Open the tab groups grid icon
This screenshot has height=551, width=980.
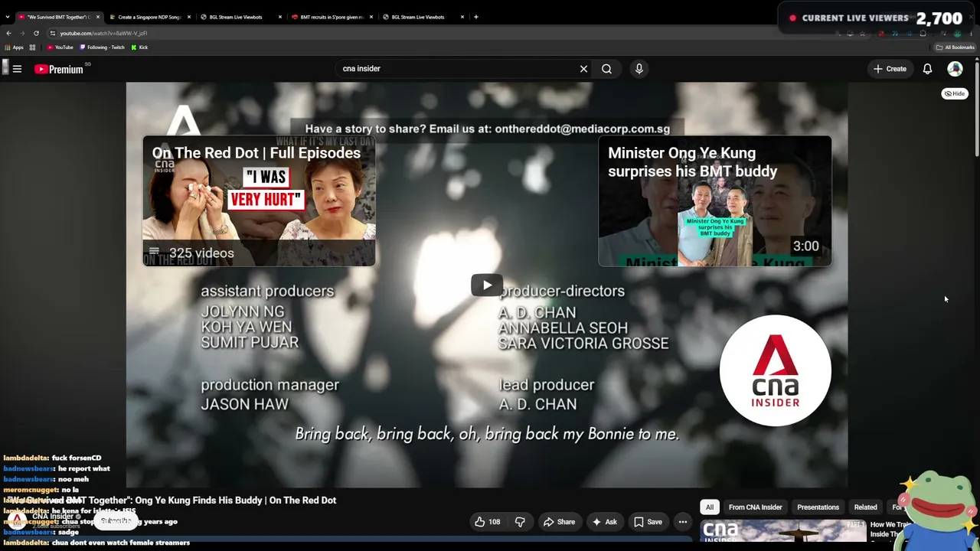32,47
